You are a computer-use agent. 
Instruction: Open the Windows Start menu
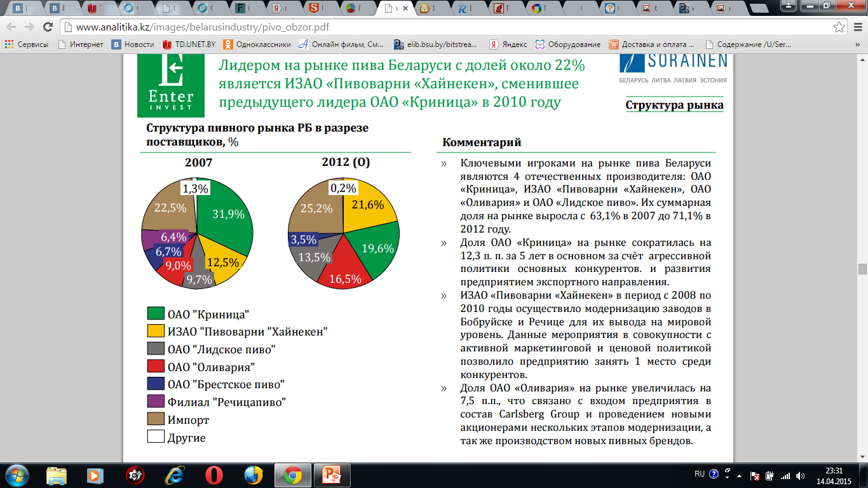click(x=17, y=475)
